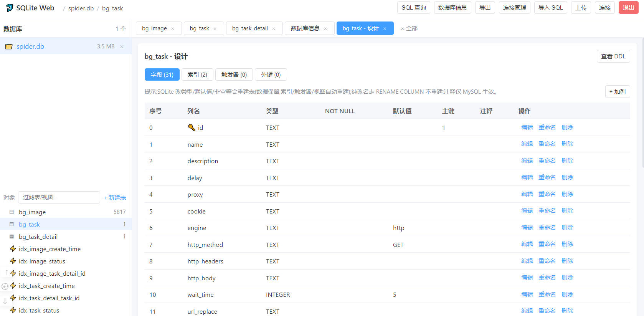Open the SQL 查询 toolbar button
644x316 pixels.
pyautogui.click(x=414, y=8)
